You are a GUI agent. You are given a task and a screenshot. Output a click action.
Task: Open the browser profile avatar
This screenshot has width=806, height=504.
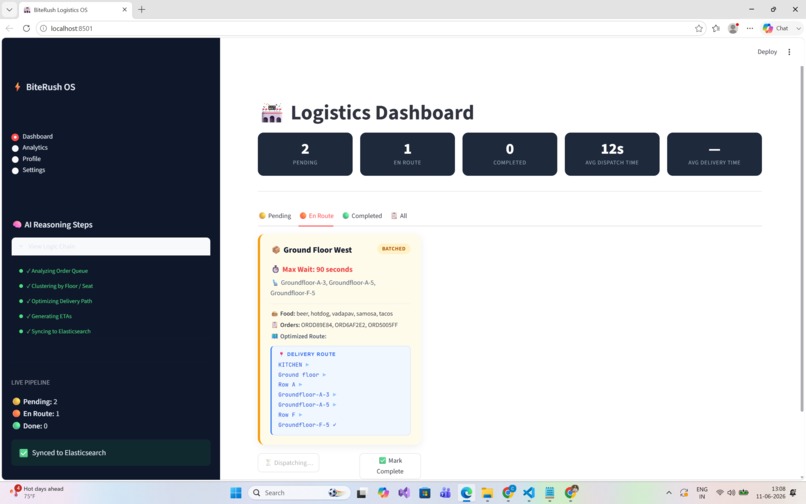[733, 28]
